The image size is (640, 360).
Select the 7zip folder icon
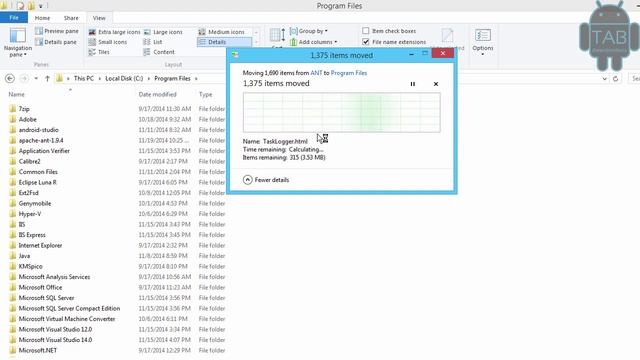point(13,109)
